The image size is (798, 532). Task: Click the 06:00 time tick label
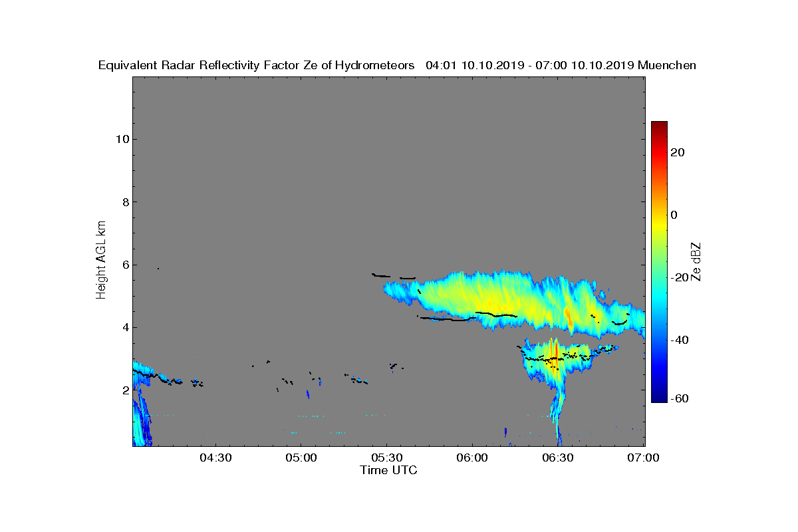472,458
